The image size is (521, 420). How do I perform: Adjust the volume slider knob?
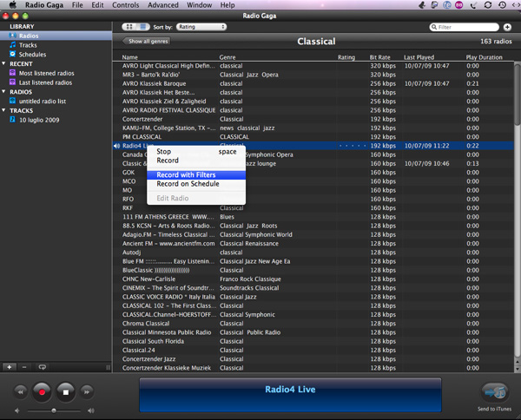tap(54, 410)
